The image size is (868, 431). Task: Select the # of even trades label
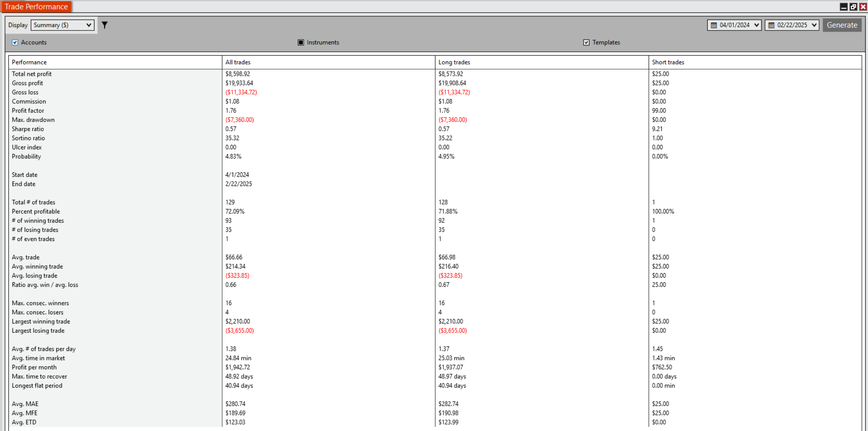[33, 239]
